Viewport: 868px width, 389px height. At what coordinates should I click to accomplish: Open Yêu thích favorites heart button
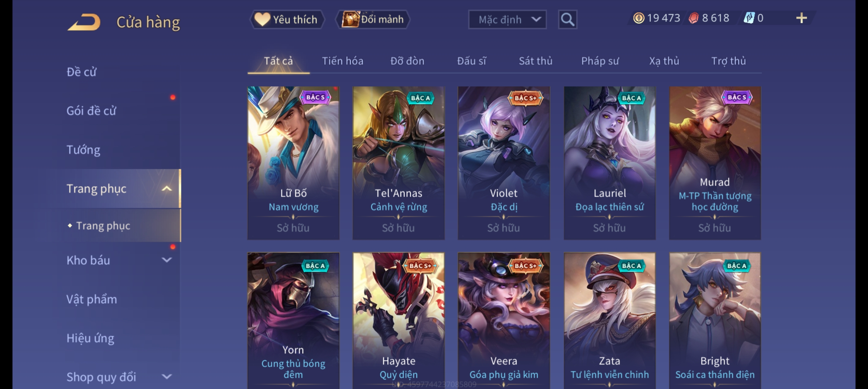(x=287, y=19)
